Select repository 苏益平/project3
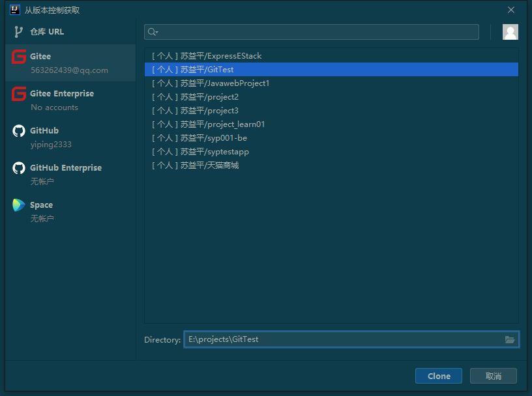 pos(331,111)
